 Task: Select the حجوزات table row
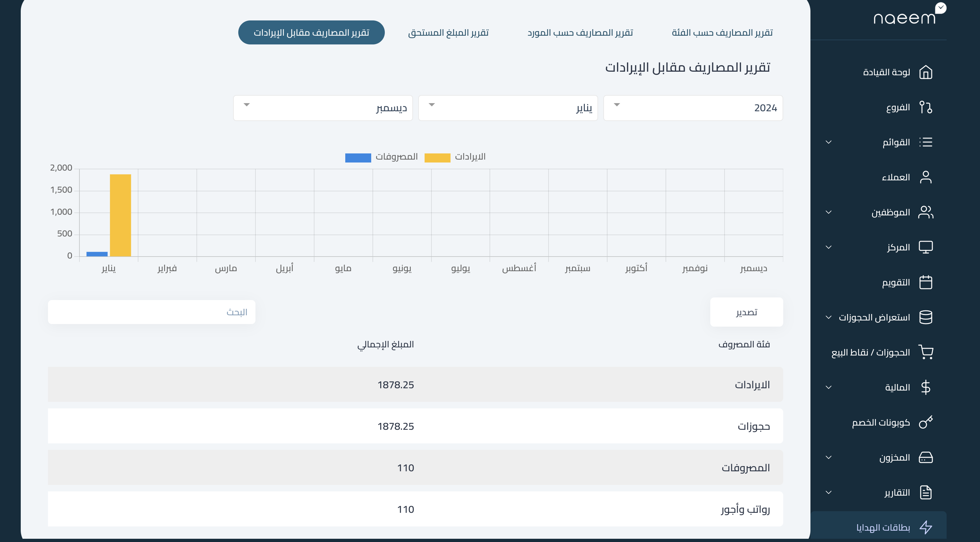[415, 426]
